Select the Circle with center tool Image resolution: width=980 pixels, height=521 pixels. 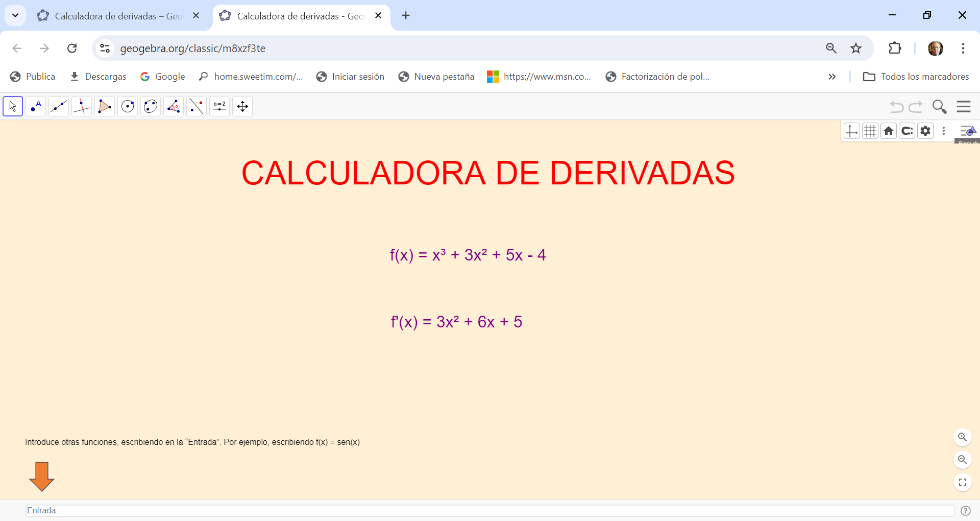[x=128, y=106]
